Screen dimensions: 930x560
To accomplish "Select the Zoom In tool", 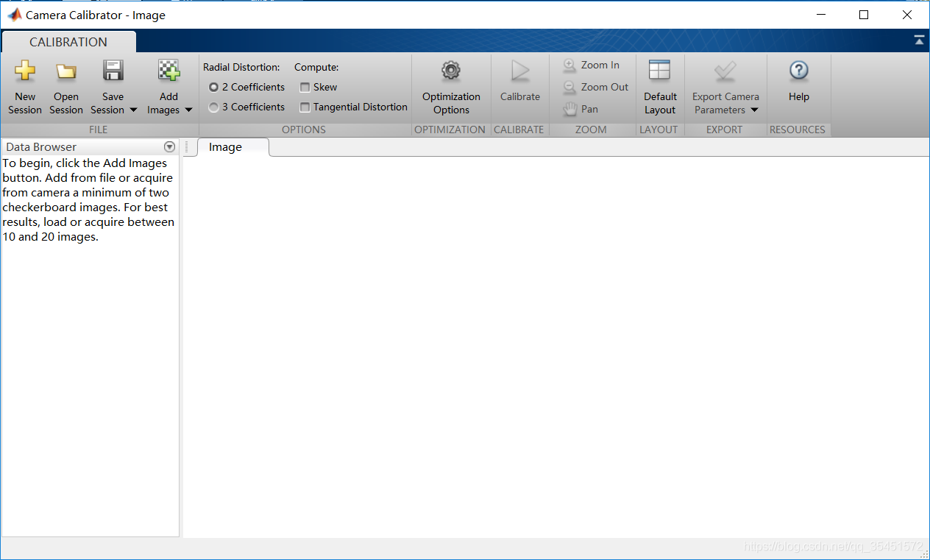I will point(592,65).
